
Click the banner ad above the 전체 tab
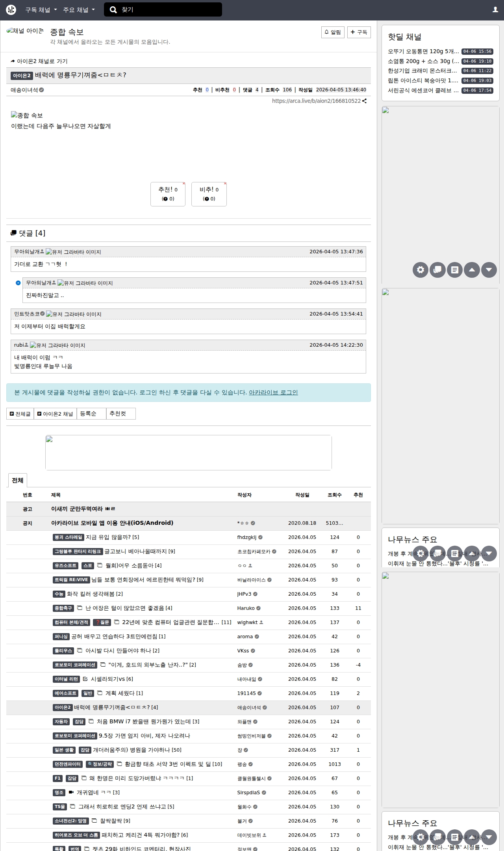189,453
